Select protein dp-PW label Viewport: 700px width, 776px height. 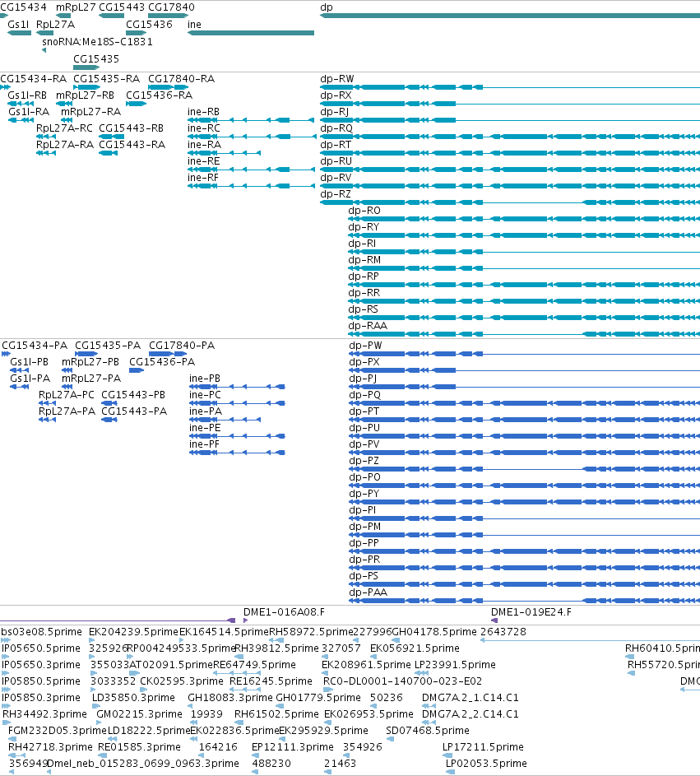pyautogui.click(x=365, y=346)
